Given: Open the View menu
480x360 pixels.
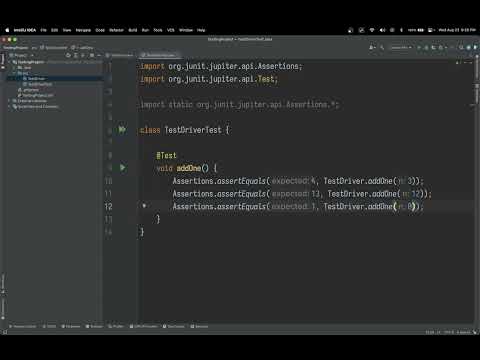Looking at the screenshot, I should pyautogui.click(x=67, y=30).
